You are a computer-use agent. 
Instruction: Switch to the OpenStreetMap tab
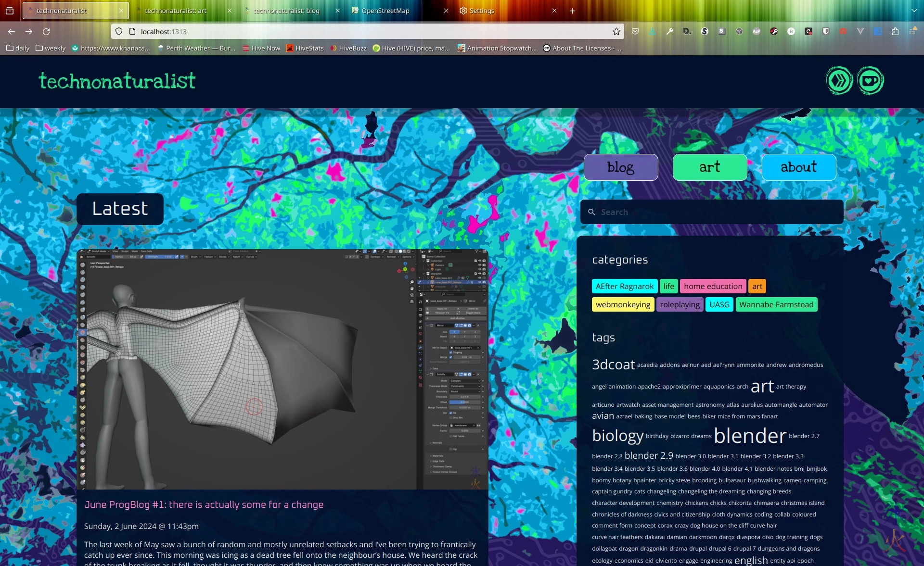tap(385, 11)
